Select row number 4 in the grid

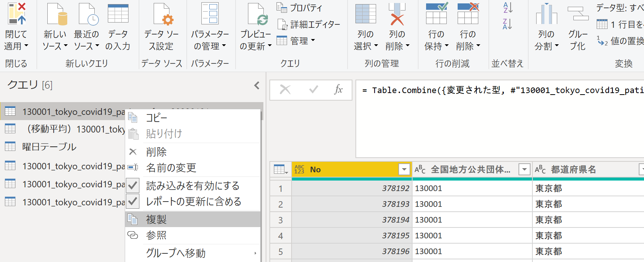click(x=281, y=236)
